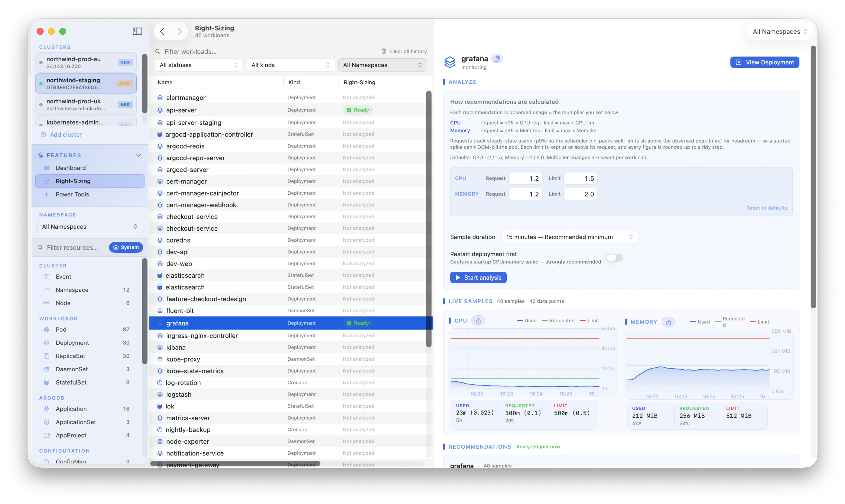Click the Dashboard grid icon
Screen dimensions: 845x504
pyautogui.click(x=47, y=168)
